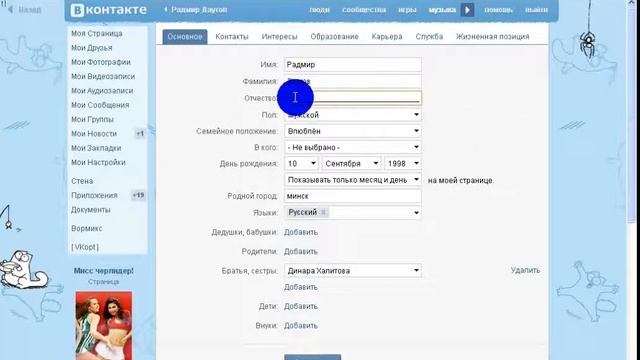Switch to the Контакты tab
This screenshot has height=360, width=640.
click(x=232, y=37)
